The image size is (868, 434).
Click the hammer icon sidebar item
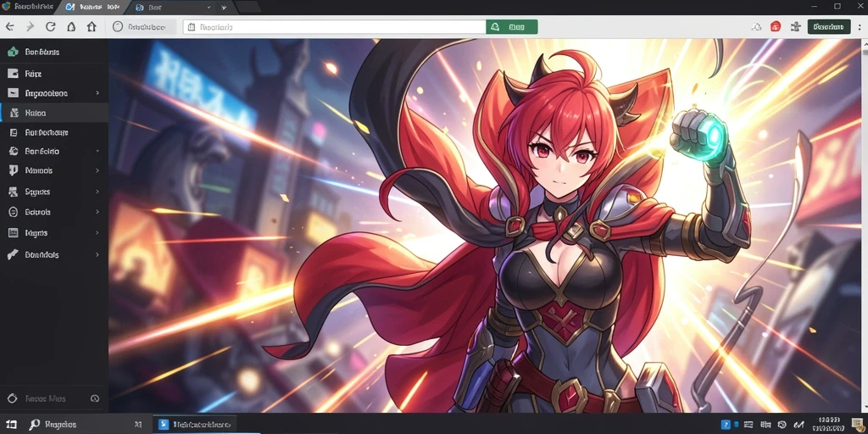(x=14, y=254)
